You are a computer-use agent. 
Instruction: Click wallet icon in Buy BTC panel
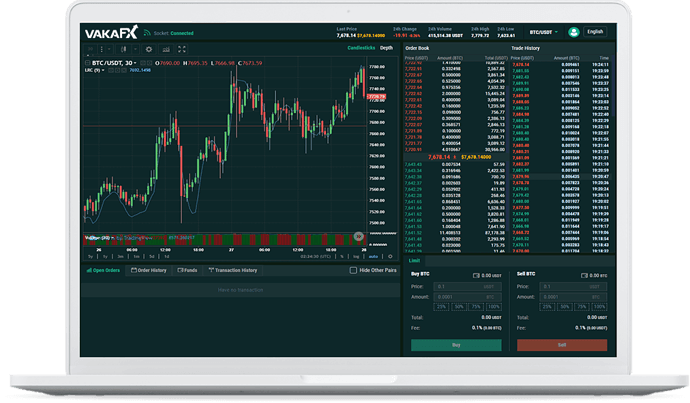(x=476, y=275)
